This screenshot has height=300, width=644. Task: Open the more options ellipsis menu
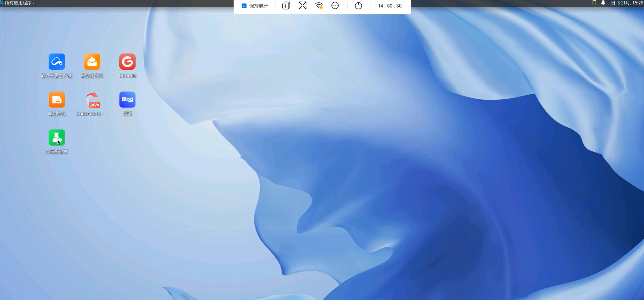tap(335, 6)
